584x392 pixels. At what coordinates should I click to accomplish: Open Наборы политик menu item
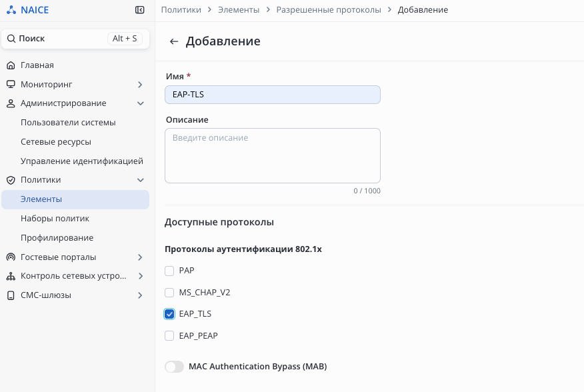click(x=55, y=219)
